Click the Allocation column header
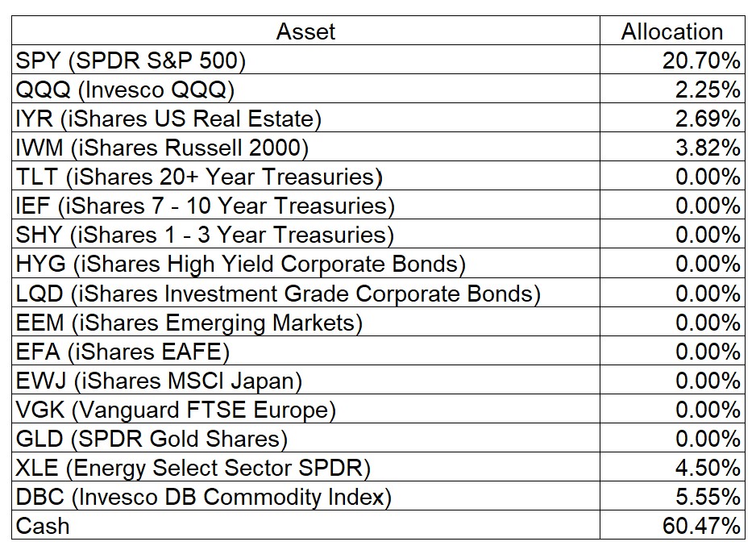 point(671,31)
